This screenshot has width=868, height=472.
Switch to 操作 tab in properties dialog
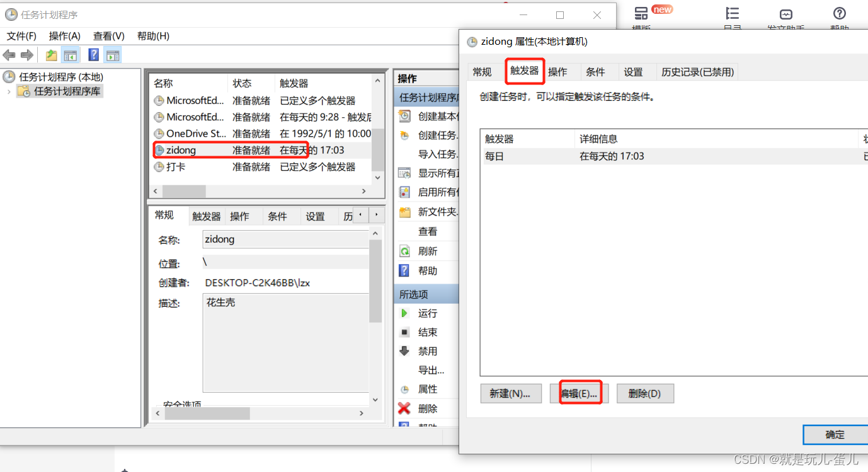[x=558, y=72]
